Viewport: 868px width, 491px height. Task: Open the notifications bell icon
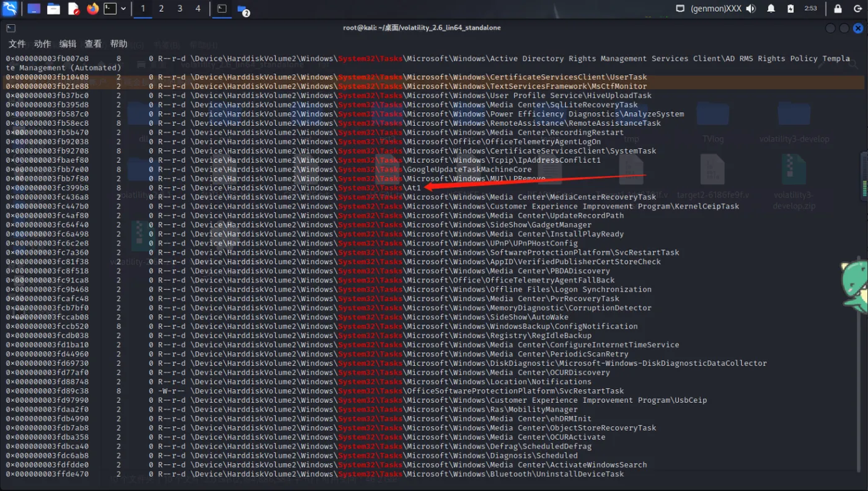tap(771, 9)
